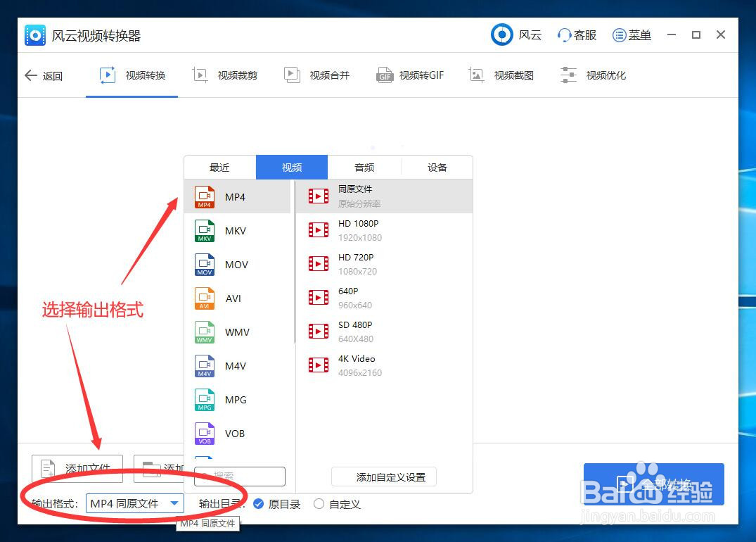Select 同原文件 film icon preset
The height and width of the screenshot is (542, 756).
[x=318, y=196]
